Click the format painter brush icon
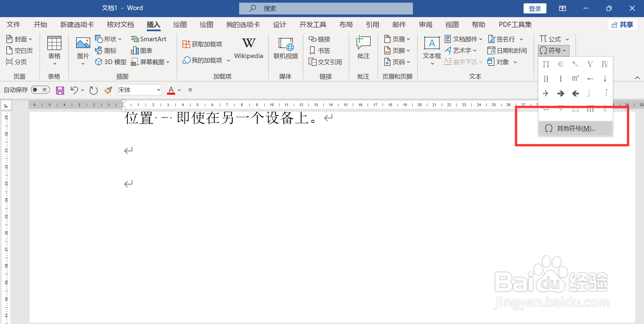Image resolution: width=644 pixels, height=324 pixels. [x=108, y=90]
